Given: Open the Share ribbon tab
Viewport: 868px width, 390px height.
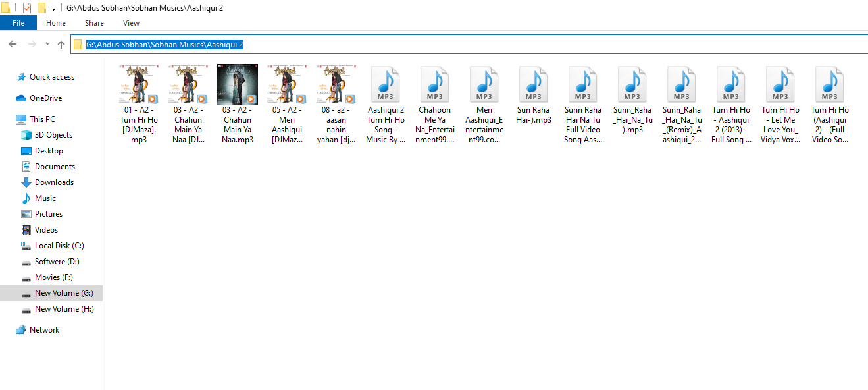Looking at the screenshot, I should [94, 23].
